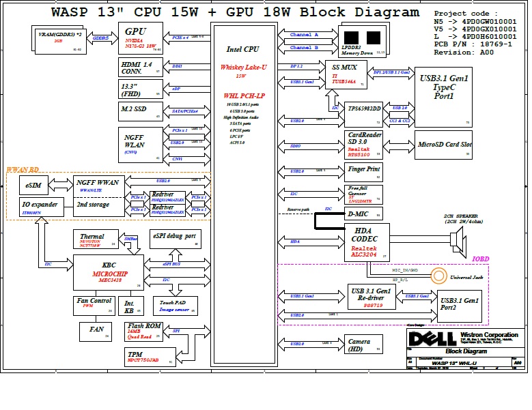
Task: Click the SS MUX TI block
Action: tap(348, 75)
